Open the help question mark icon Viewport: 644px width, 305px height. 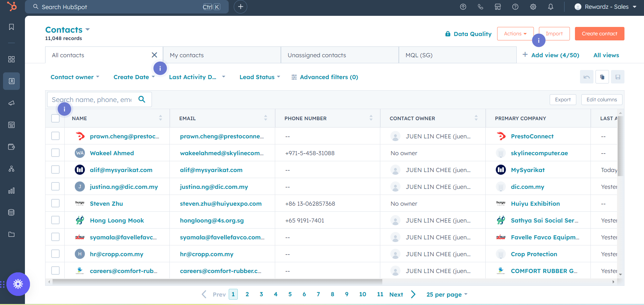(x=515, y=7)
